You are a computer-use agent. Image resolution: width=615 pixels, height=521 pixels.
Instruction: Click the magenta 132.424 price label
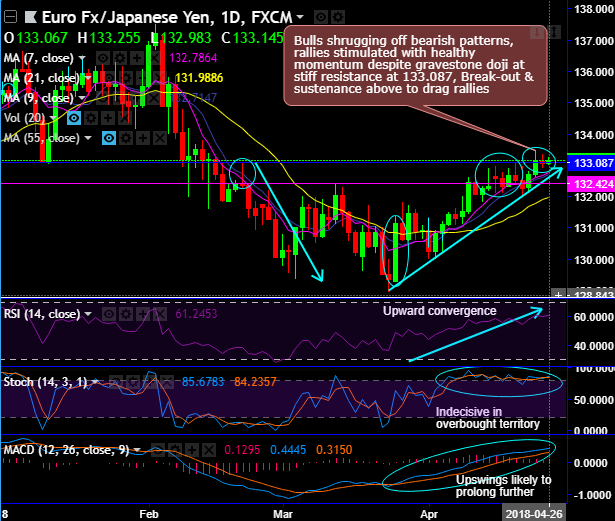(x=591, y=184)
